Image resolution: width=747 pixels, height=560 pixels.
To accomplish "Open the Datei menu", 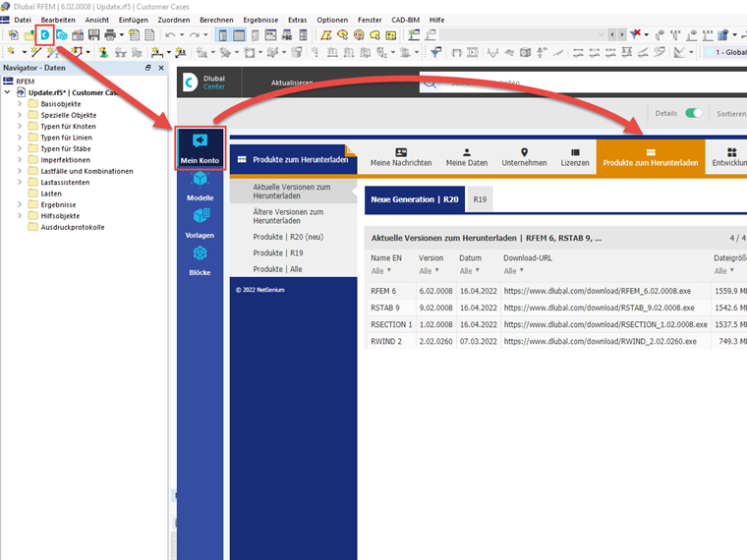I will coord(23,20).
